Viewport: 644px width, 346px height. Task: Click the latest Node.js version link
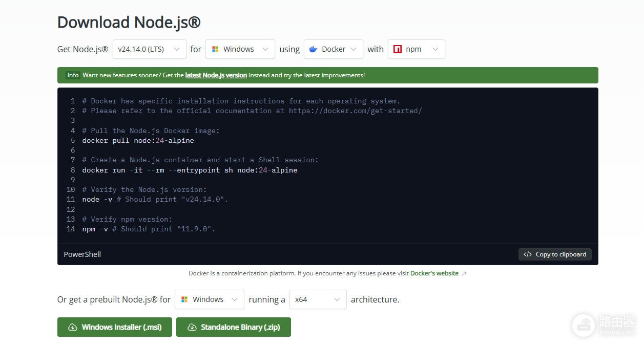pos(216,75)
